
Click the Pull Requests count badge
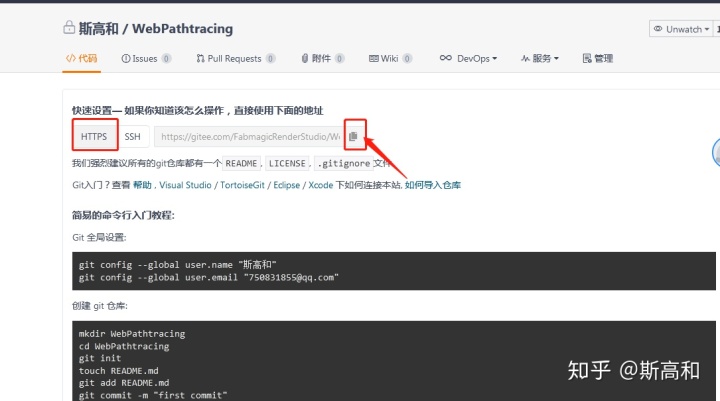270,58
